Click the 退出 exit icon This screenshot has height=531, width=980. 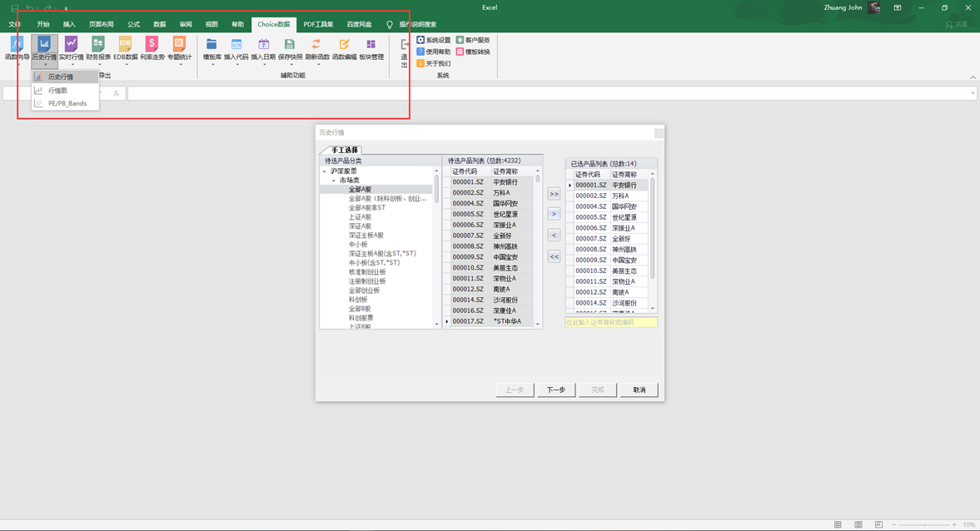point(405,44)
